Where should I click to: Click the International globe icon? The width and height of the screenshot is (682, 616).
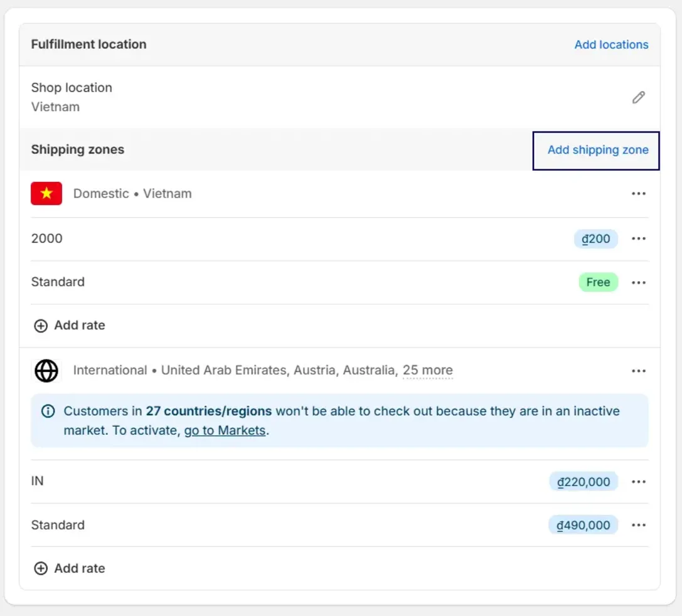[46, 371]
